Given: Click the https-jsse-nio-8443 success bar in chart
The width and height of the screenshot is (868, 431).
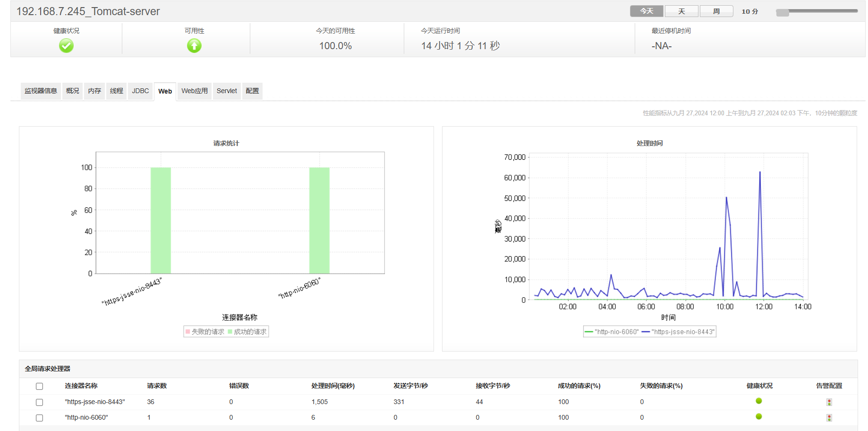Looking at the screenshot, I should coord(161,220).
